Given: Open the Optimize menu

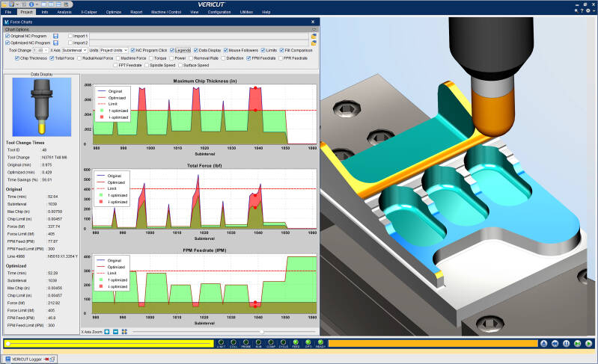Looking at the screenshot, I should click(x=114, y=13).
